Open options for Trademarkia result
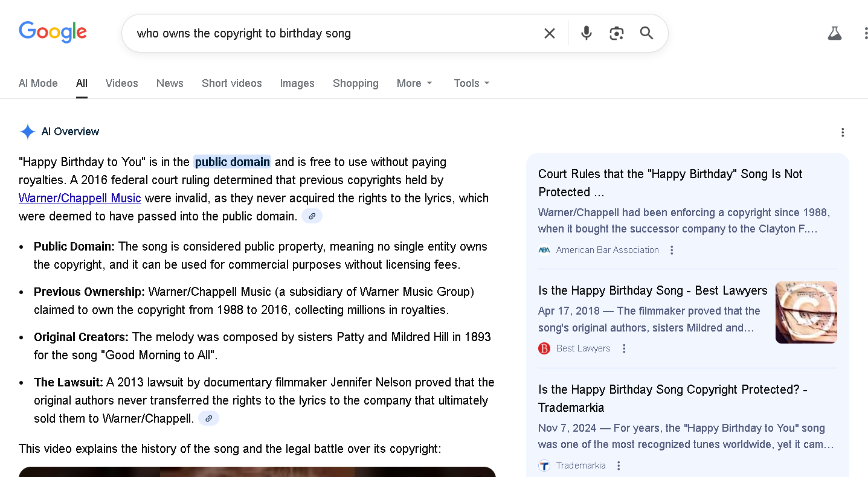The width and height of the screenshot is (868, 477). [x=619, y=466]
